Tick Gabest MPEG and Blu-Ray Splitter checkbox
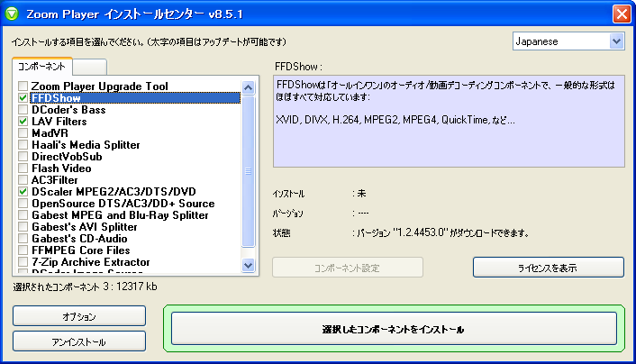The height and width of the screenshot is (364, 636). click(23, 215)
